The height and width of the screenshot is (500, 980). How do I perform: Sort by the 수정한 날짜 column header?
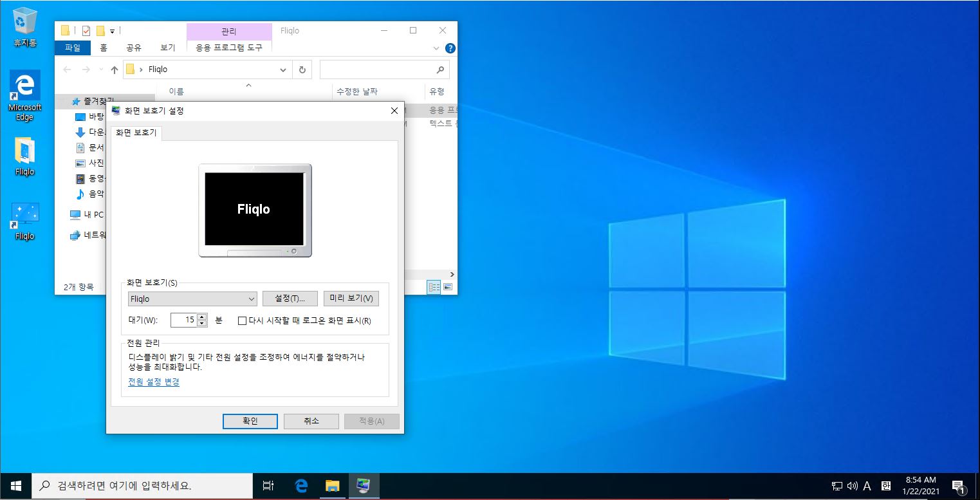[357, 91]
